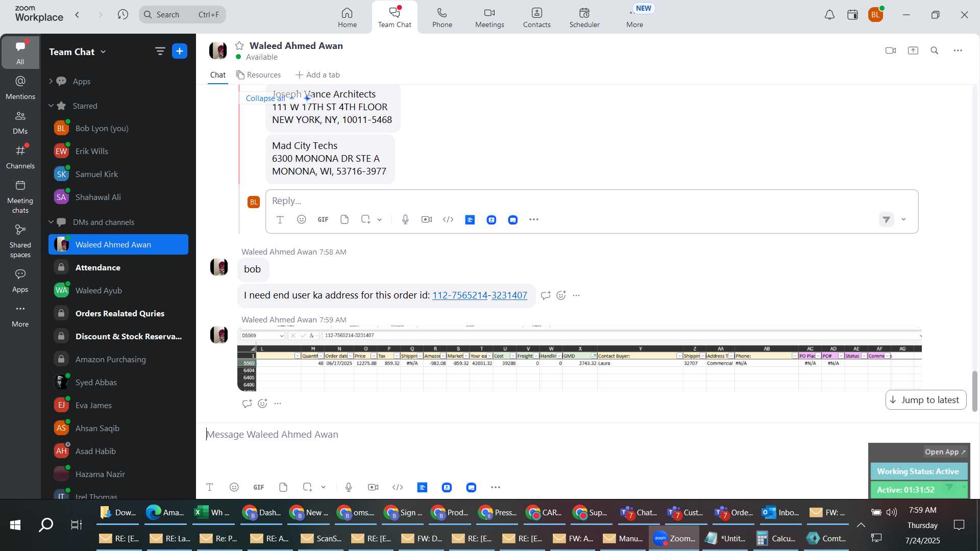Send the reply with the send icon
This screenshot has width=980, height=551.
[x=887, y=219]
